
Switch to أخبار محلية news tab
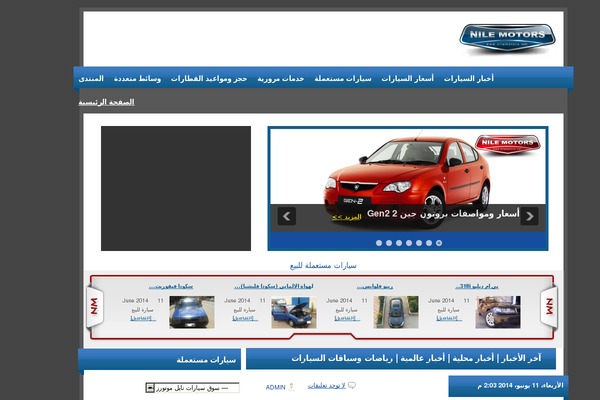pyautogui.click(x=473, y=359)
